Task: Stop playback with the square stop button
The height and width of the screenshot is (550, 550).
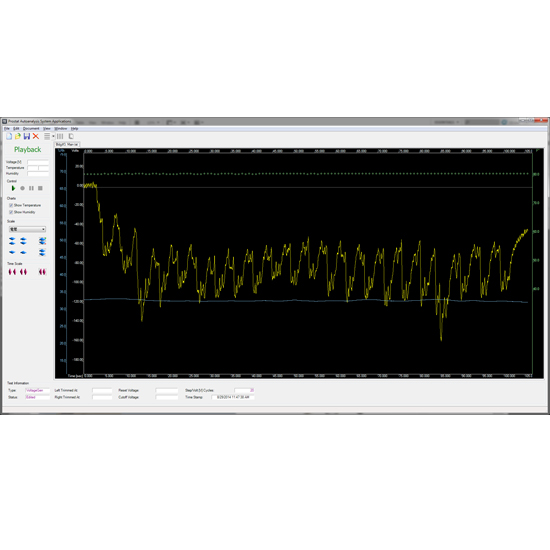Action: click(x=40, y=188)
